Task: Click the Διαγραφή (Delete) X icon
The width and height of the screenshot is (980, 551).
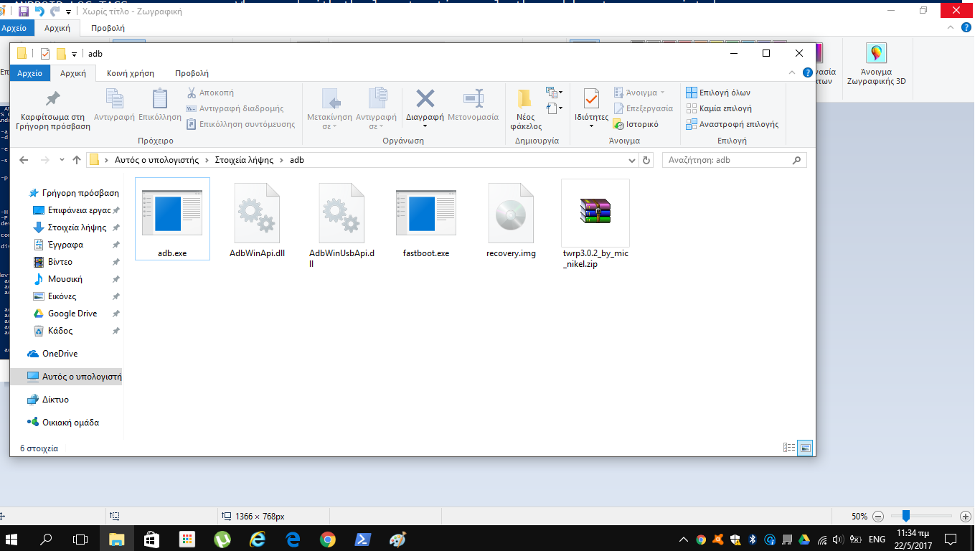Action: click(425, 99)
